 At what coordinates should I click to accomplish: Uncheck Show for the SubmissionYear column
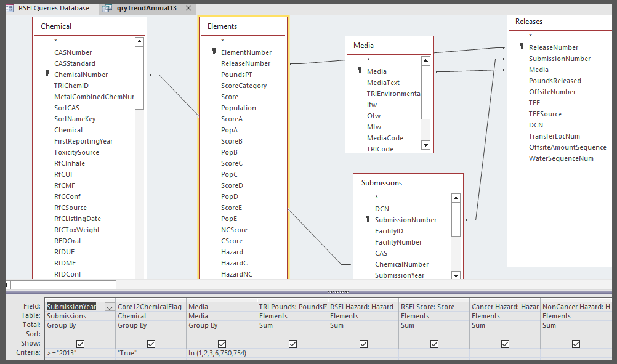[81, 344]
